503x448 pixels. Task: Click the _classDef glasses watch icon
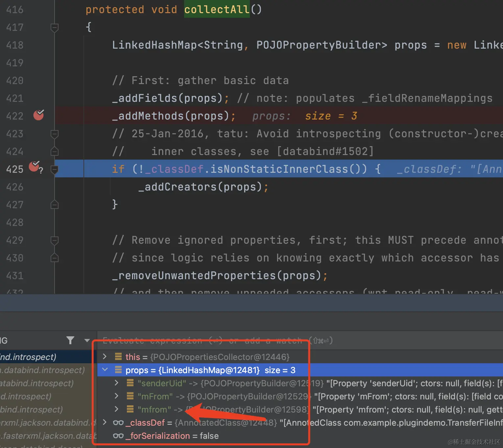(x=118, y=423)
